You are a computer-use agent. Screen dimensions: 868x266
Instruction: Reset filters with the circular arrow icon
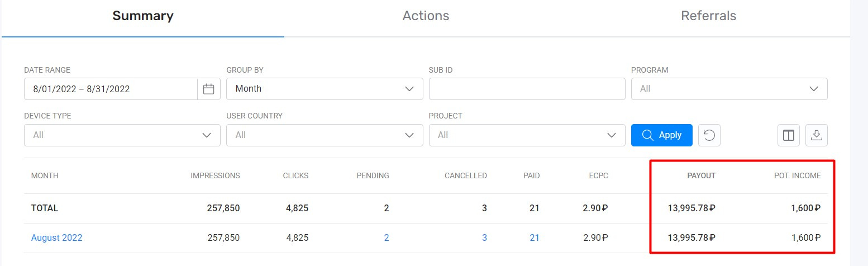(709, 135)
